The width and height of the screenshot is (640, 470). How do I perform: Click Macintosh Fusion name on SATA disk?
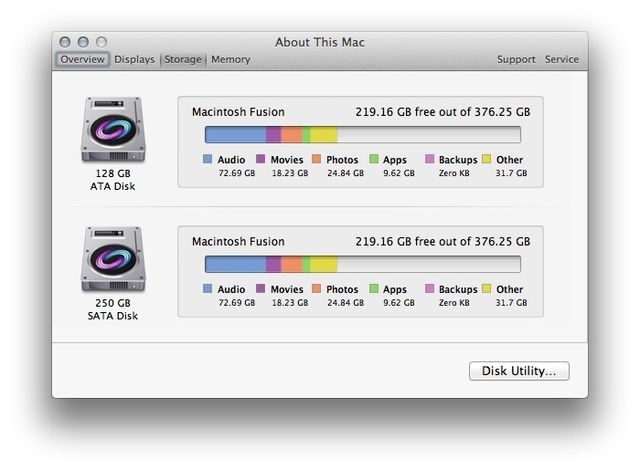click(x=238, y=241)
